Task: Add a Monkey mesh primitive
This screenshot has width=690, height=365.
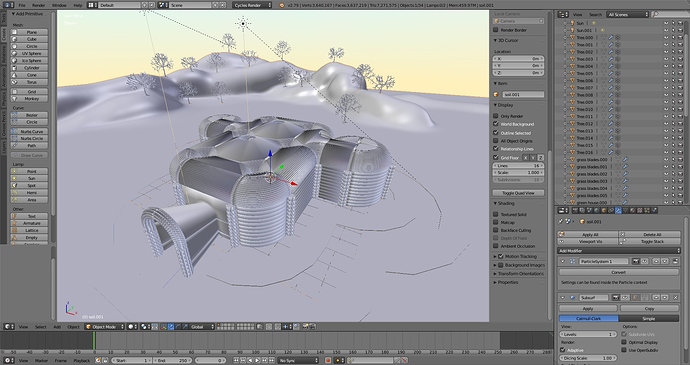Action: pyautogui.click(x=29, y=99)
